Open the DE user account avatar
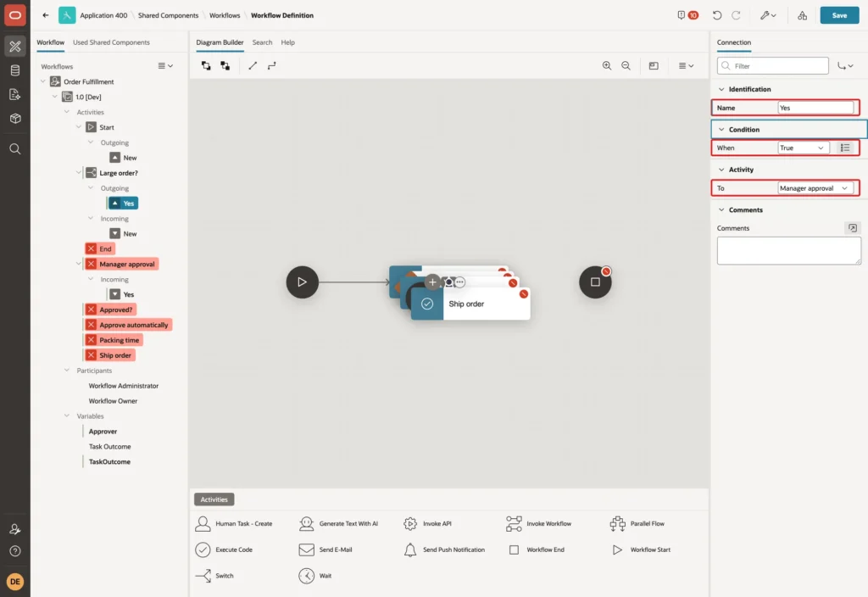The width and height of the screenshot is (868, 597). pyautogui.click(x=15, y=582)
